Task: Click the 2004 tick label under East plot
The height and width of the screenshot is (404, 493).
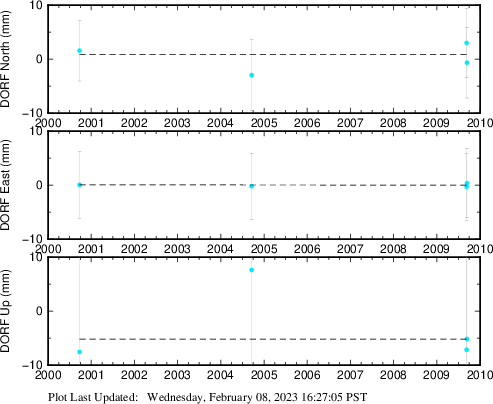Action: point(220,249)
